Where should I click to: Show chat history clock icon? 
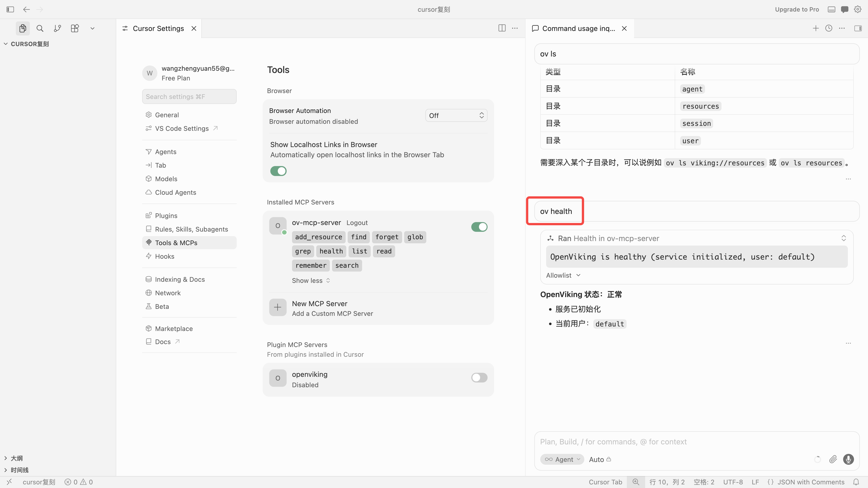click(x=829, y=28)
